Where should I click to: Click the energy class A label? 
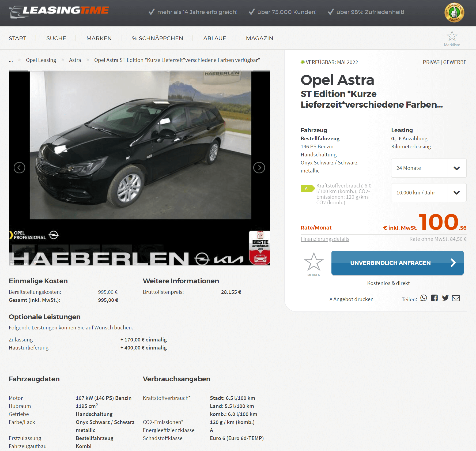click(x=308, y=189)
